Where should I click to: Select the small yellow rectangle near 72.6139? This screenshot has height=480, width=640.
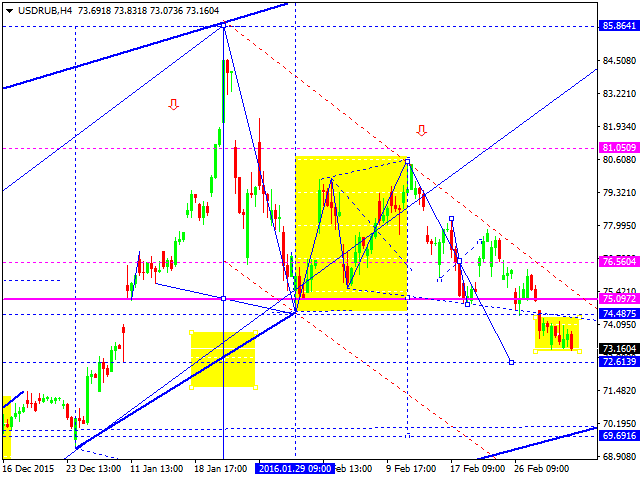(222, 359)
